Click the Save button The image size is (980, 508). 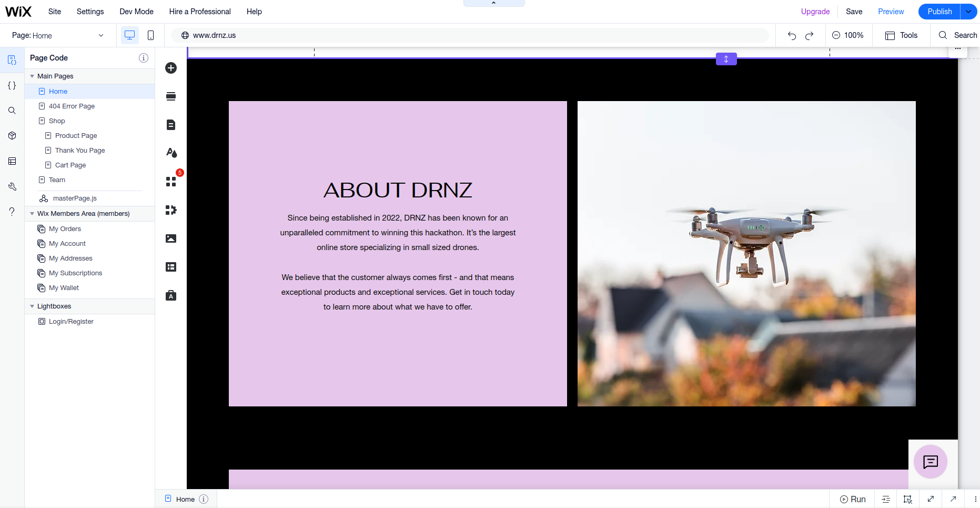pyautogui.click(x=854, y=12)
